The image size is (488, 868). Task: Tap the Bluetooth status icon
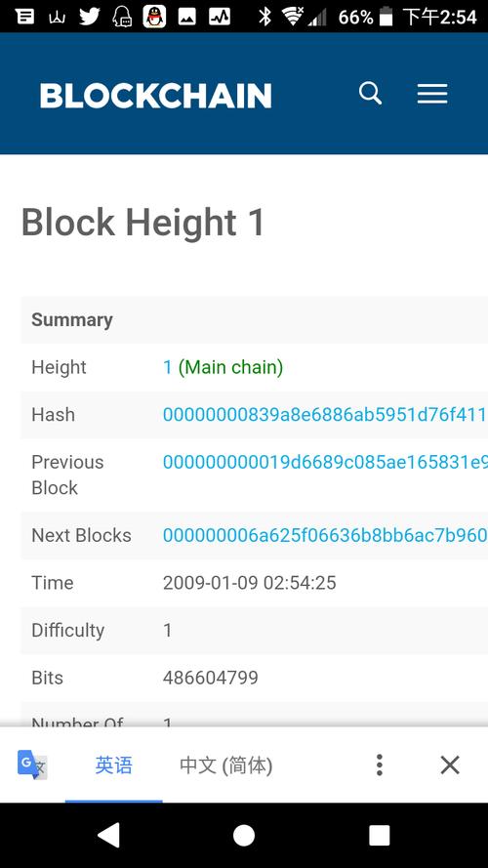click(x=265, y=17)
